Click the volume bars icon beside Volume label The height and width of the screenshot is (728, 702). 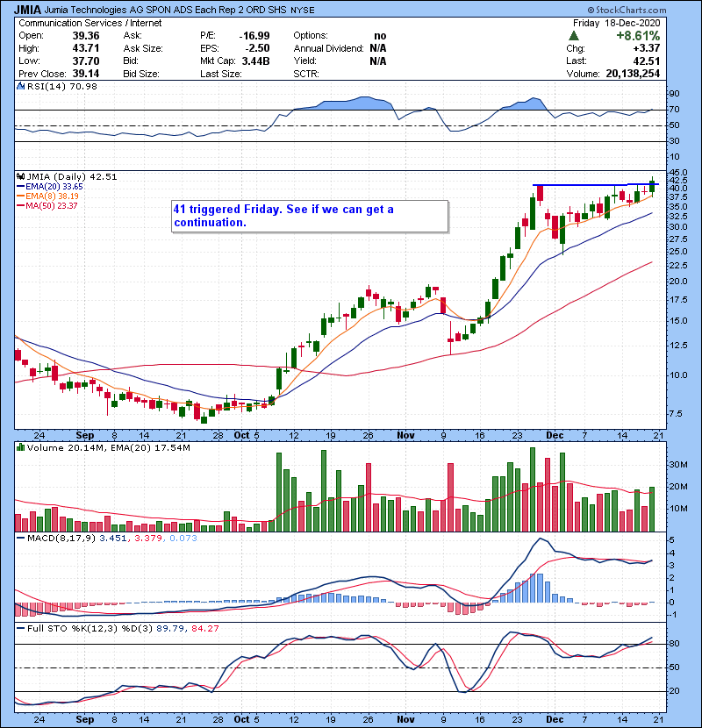pyautogui.click(x=20, y=448)
